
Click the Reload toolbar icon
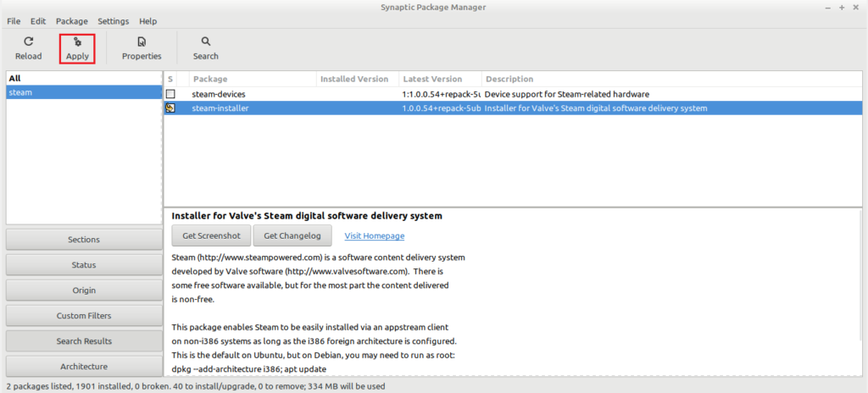click(x=28, y=48)
